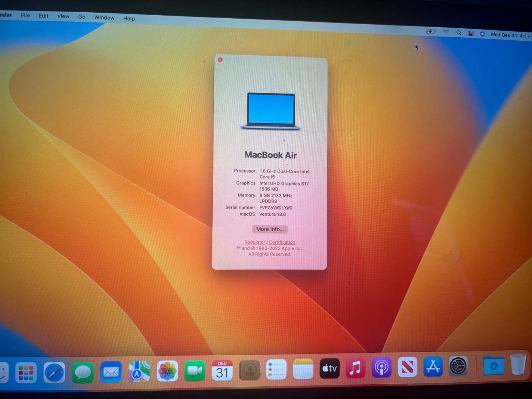Open Control Center in menu bar

[471, 33]
